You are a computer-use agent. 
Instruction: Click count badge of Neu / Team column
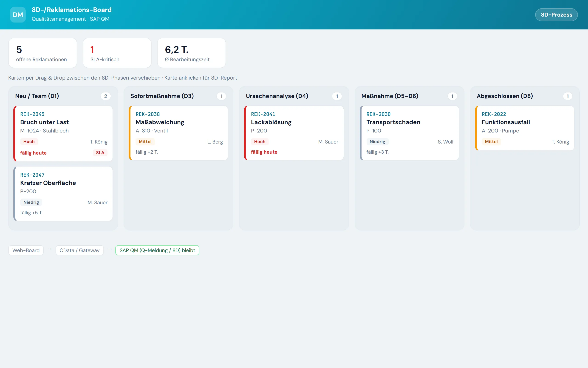click(x=106, y=96)
